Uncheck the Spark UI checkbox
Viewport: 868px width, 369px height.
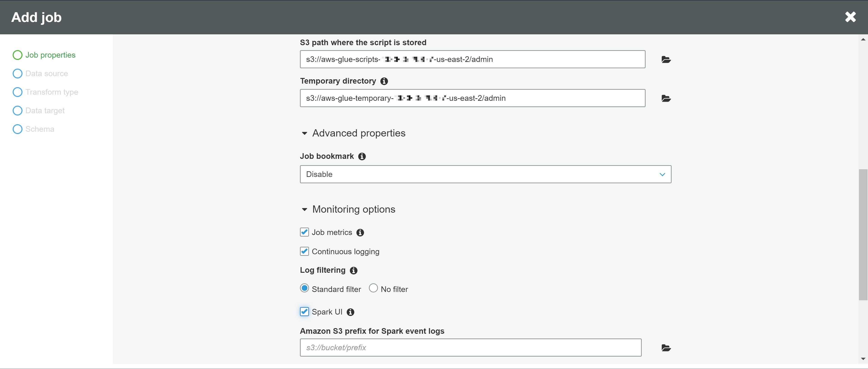pos(304,312)
